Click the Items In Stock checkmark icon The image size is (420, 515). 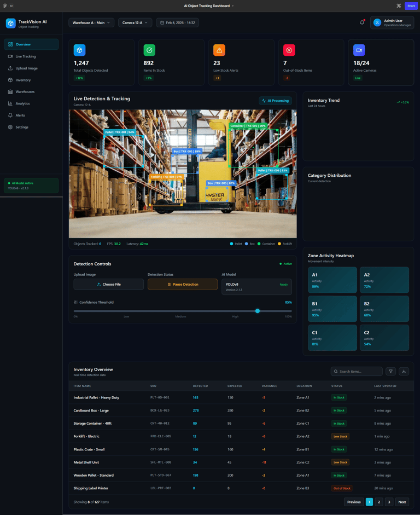coord(149,50)
